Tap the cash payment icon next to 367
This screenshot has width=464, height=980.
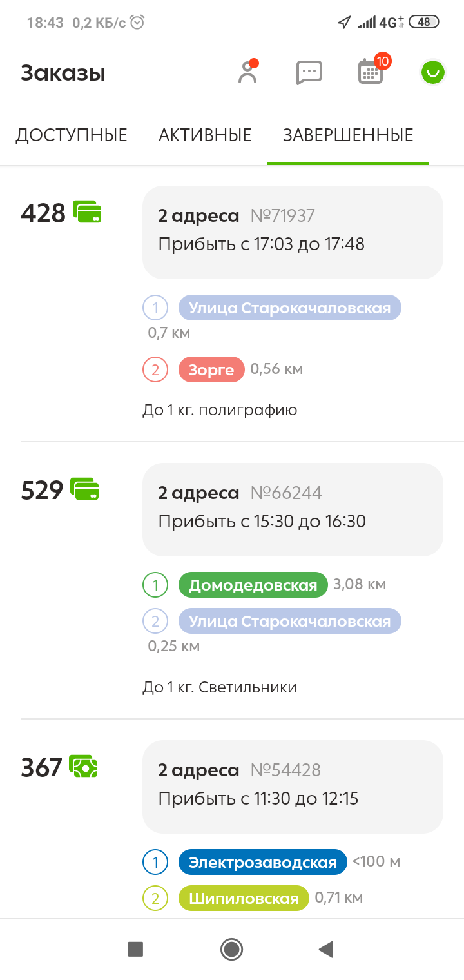tap(84, 767)
